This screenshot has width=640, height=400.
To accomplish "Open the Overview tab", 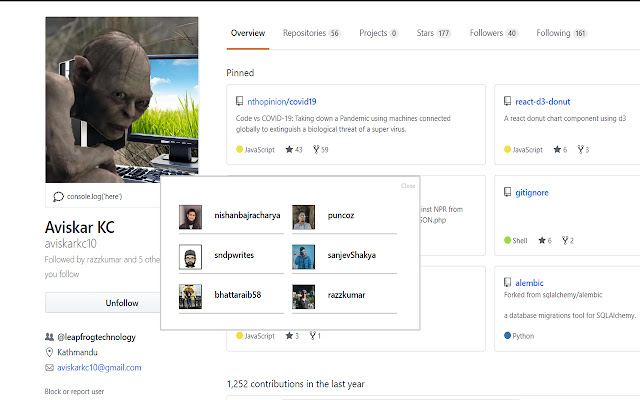I will (x=248, y=33).
